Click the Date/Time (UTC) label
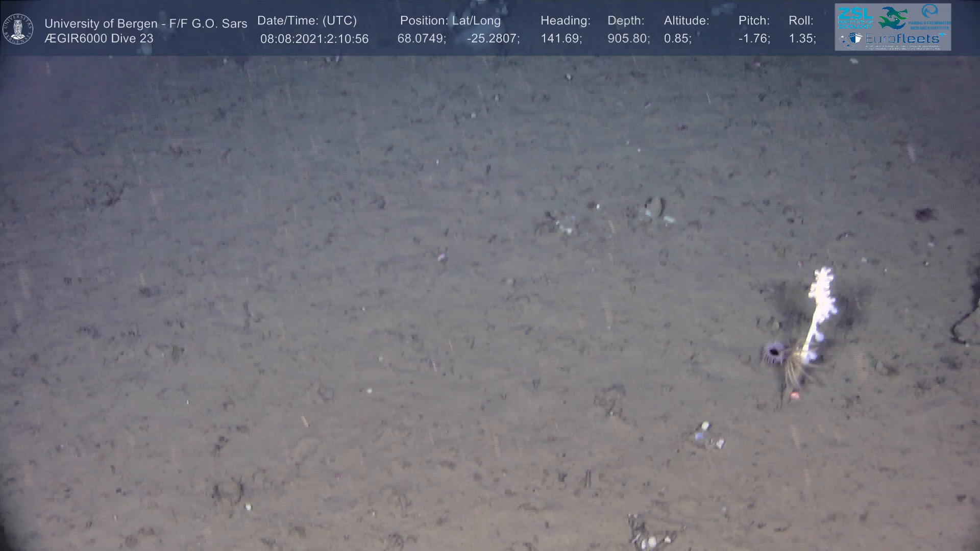980x551 pixels. (307, 21)
